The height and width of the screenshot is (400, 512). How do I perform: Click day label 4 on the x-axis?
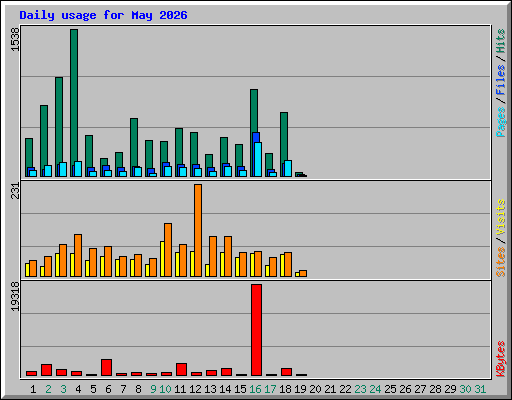coord(78,389)
